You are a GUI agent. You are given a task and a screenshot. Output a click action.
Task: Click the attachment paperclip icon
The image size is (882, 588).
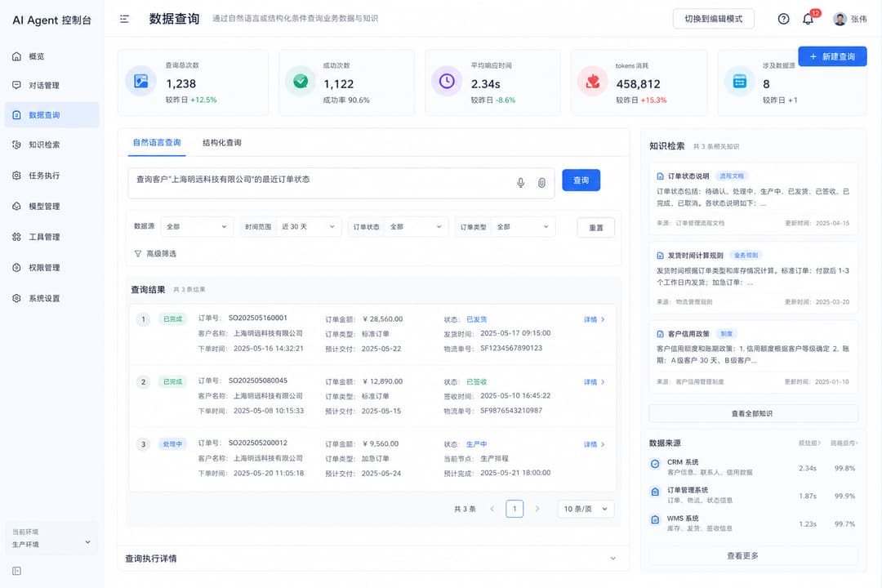tap(541, 183)
